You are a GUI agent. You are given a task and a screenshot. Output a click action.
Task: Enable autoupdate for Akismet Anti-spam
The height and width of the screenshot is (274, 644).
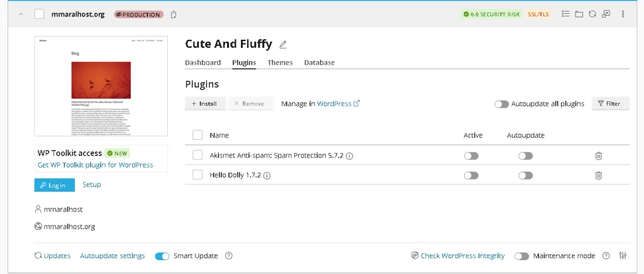pos(525,156)
